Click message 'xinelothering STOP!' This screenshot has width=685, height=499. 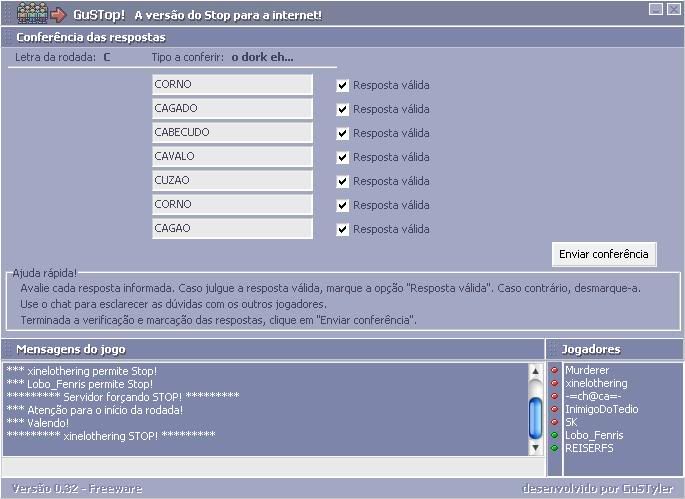coord(111,436)
